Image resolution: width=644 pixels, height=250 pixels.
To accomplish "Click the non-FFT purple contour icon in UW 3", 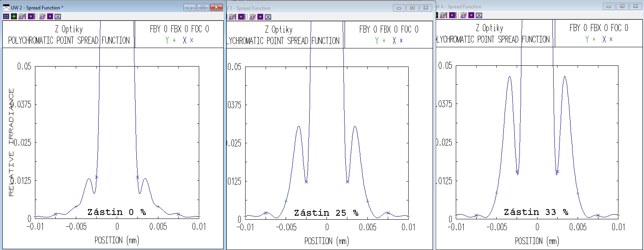I will (260, 17).
